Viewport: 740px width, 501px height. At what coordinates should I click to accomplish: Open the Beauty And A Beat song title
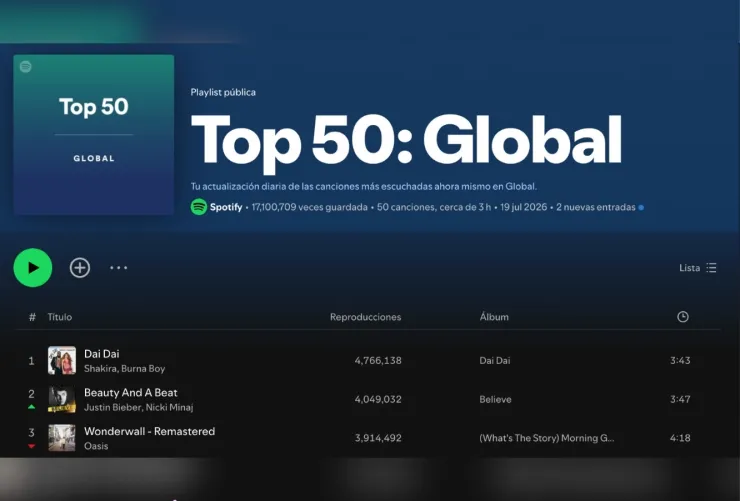click(131, 392)
